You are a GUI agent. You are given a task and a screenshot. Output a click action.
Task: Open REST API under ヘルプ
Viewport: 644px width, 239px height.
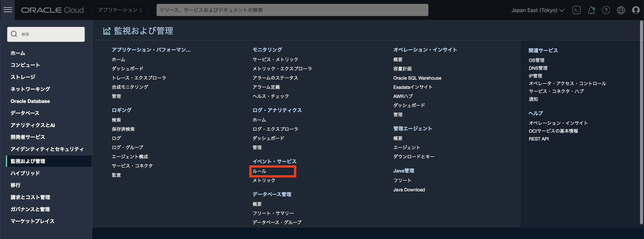538,139
